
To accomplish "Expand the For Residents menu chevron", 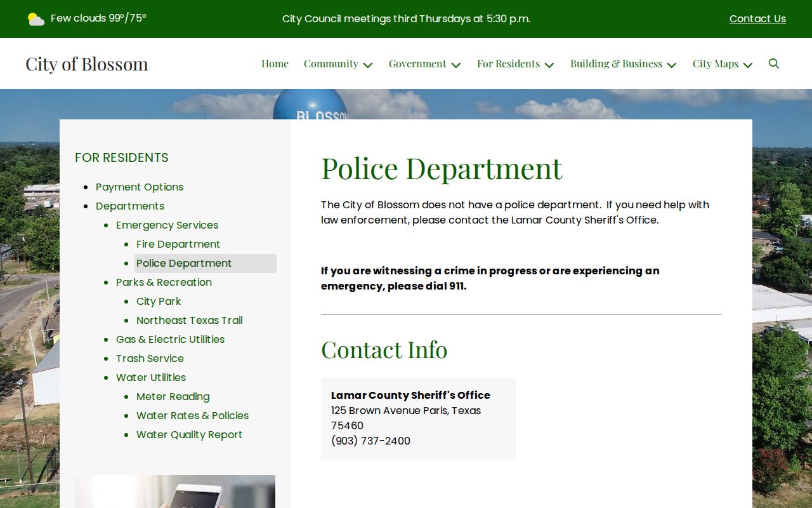I will 549,65.
